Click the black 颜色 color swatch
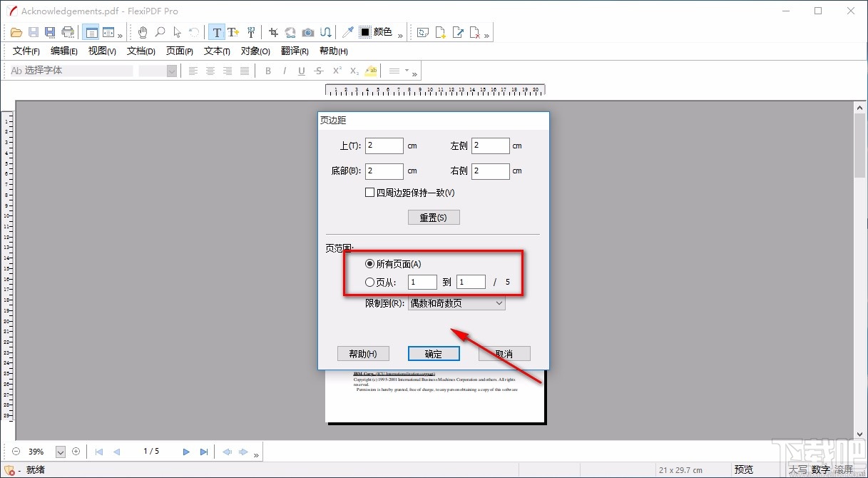The width and height of the screenshot is (868, 478). tap(366, 32)
